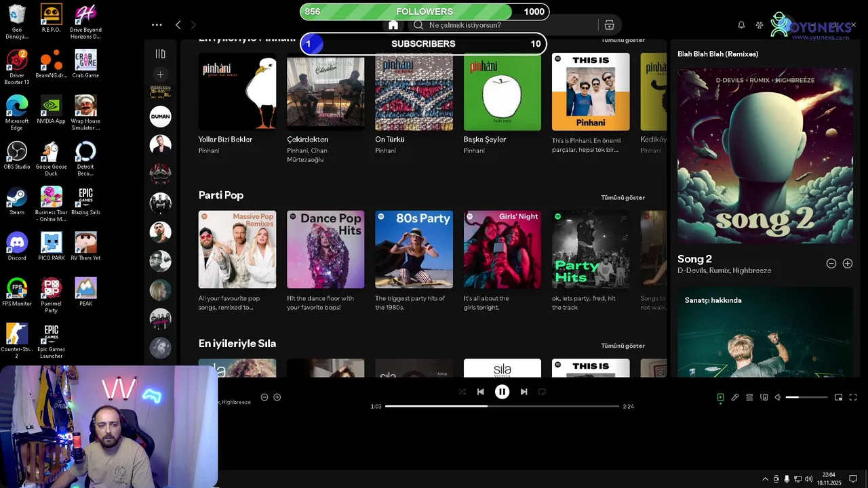868x488 pixels.
Task: Open the Çekirdekten album card
Action: 325,108
